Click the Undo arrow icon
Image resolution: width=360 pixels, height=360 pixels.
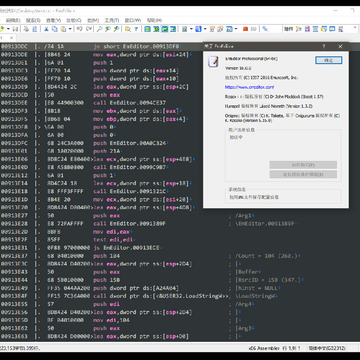80,29
